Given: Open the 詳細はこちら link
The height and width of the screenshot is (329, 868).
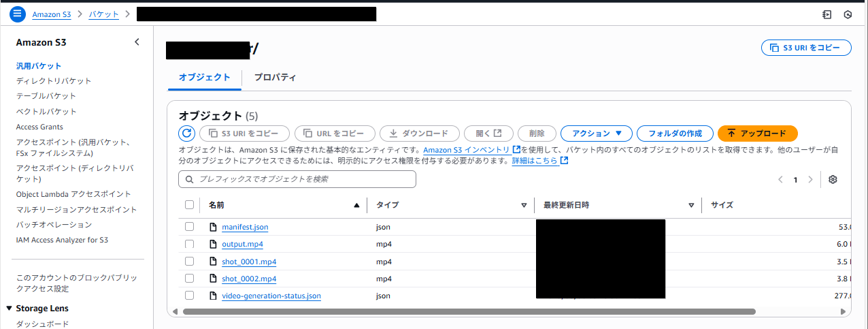Looking at the screenshot, I should click(x=539, y=161).
